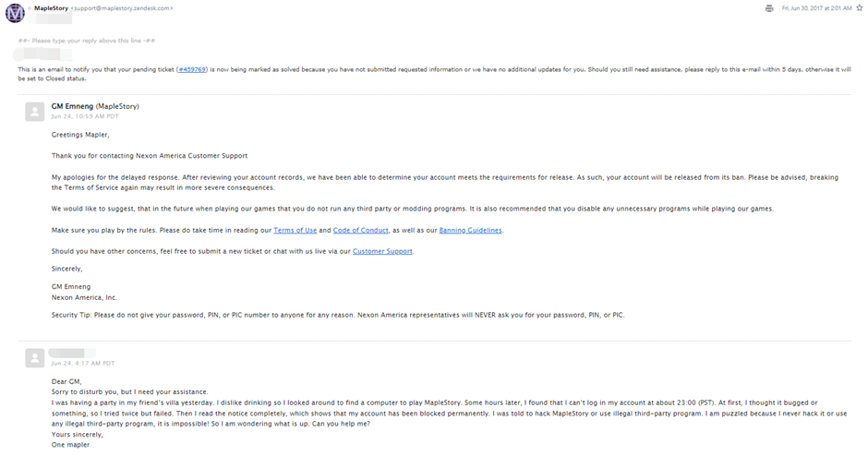Click the Jun 24, 4:17 AM PDT timestamp

coord(83,364)
